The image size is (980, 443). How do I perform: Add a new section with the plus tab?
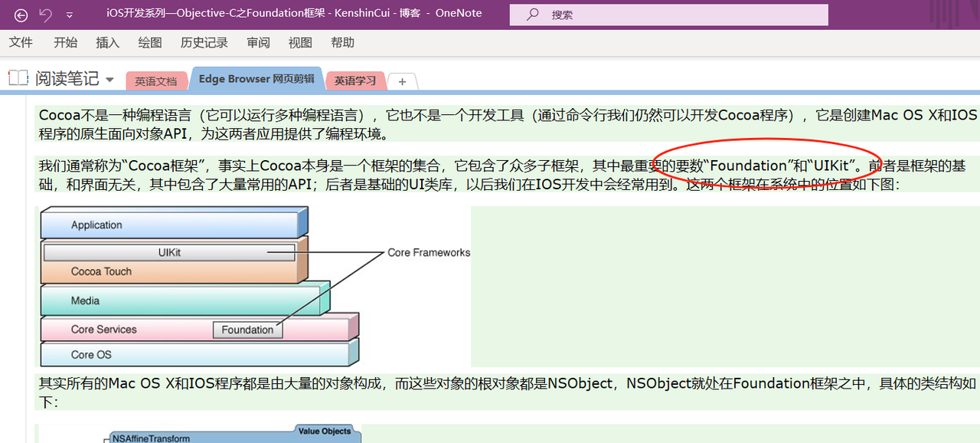point(402,81)
